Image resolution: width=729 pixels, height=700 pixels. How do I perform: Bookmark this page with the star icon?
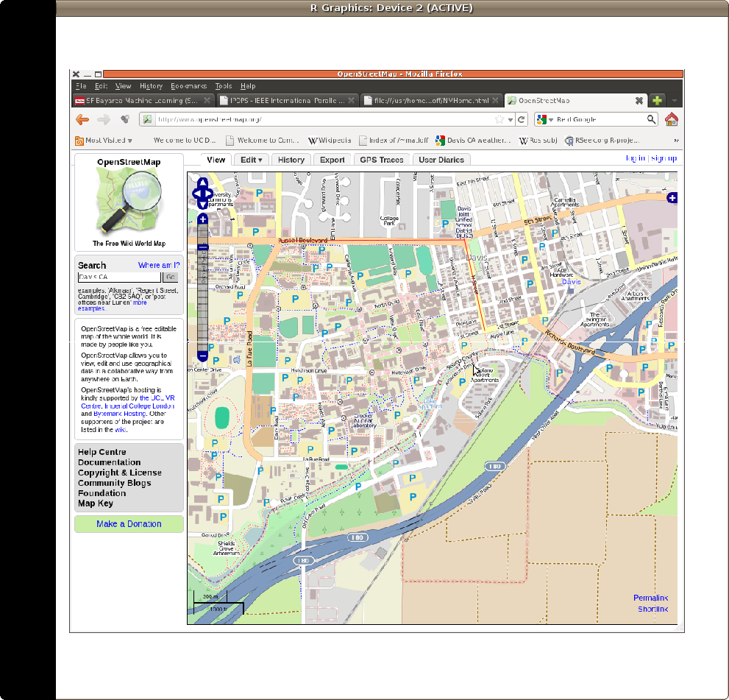[499, 119]
